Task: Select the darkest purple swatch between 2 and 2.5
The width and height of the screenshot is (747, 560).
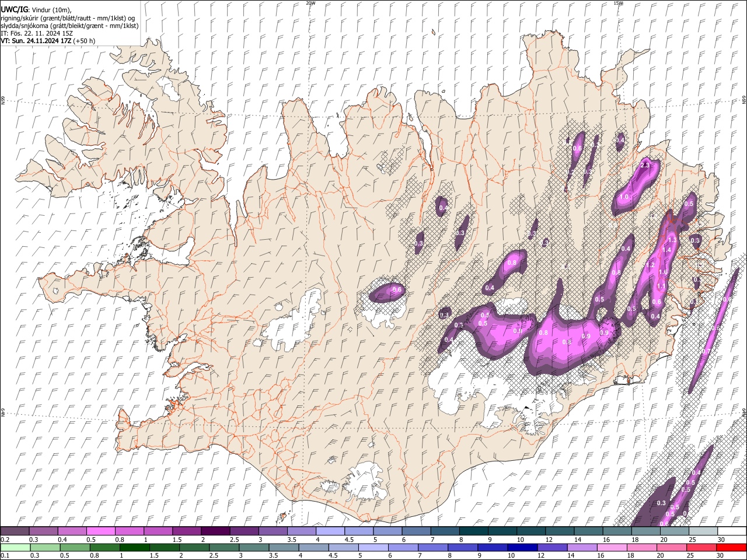Action: click(x=215, y=531)
